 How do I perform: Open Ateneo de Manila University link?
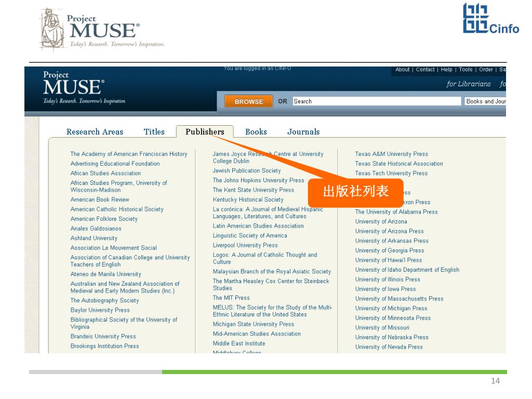(105, 274)
